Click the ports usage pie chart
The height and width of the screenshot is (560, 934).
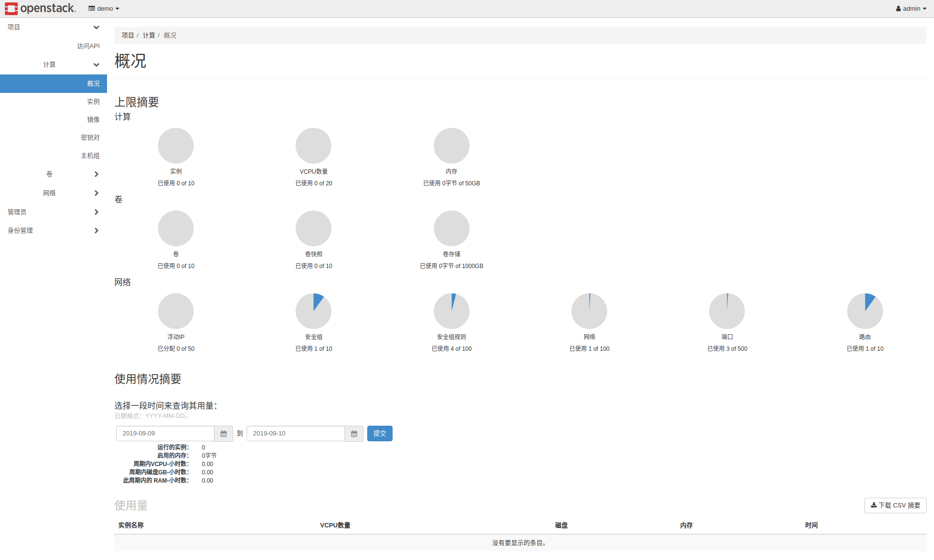[x=727, y=311]
